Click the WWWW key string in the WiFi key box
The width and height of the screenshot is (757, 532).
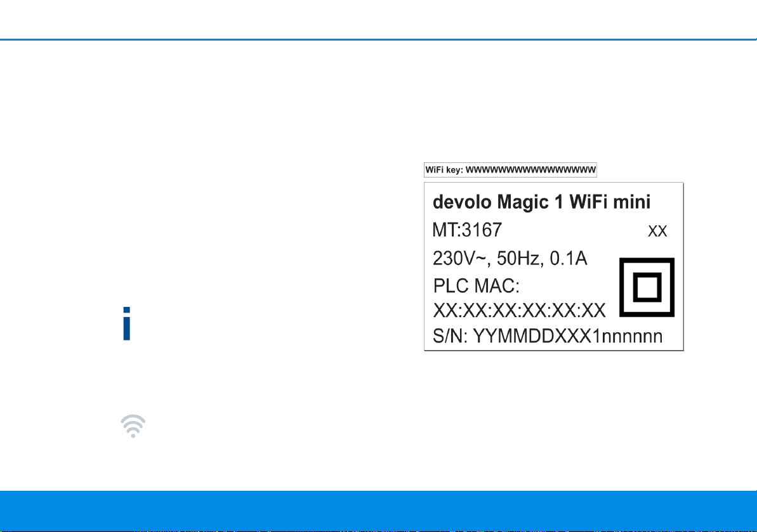(530, 170)
